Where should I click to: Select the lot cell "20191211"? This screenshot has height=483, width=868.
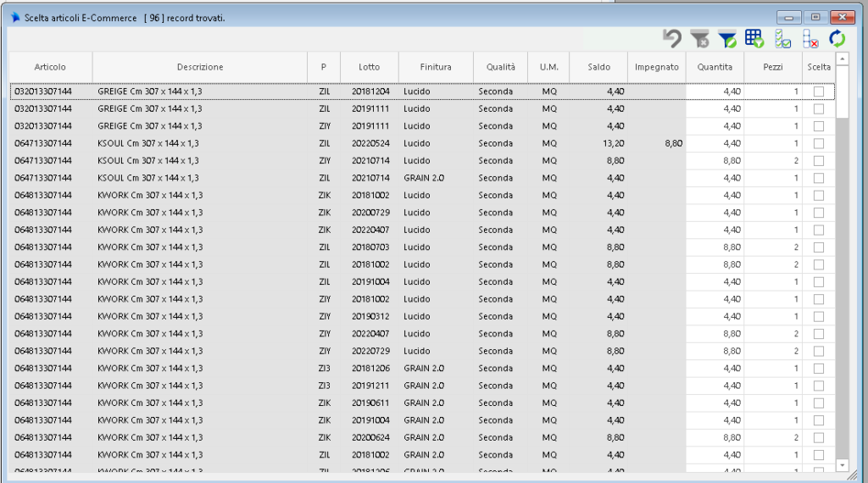[x=370, y=386]
